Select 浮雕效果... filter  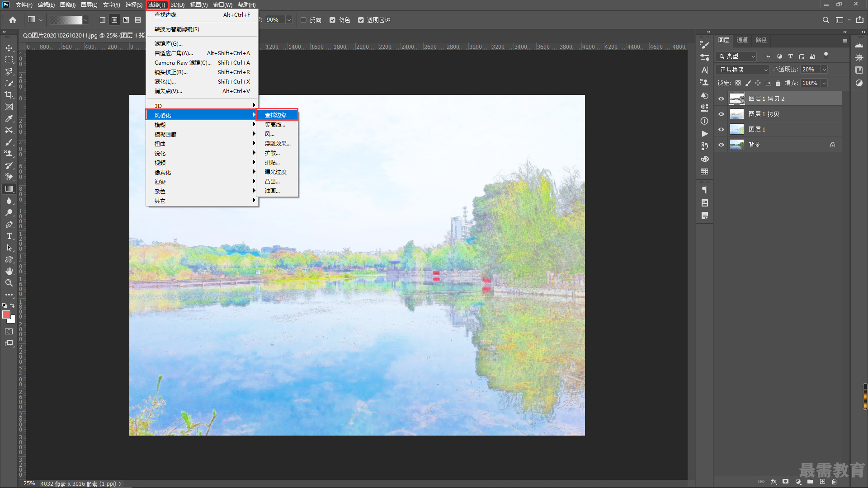[x=278, y=143]
